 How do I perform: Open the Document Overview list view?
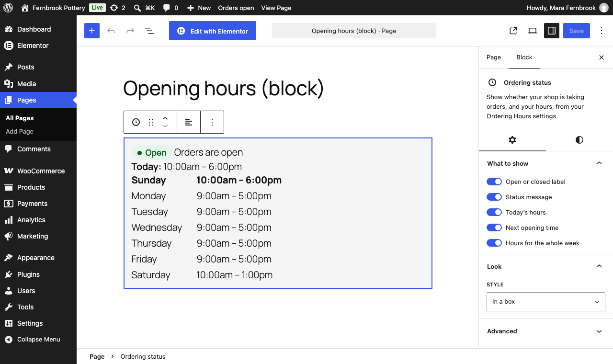click(149, 31)
